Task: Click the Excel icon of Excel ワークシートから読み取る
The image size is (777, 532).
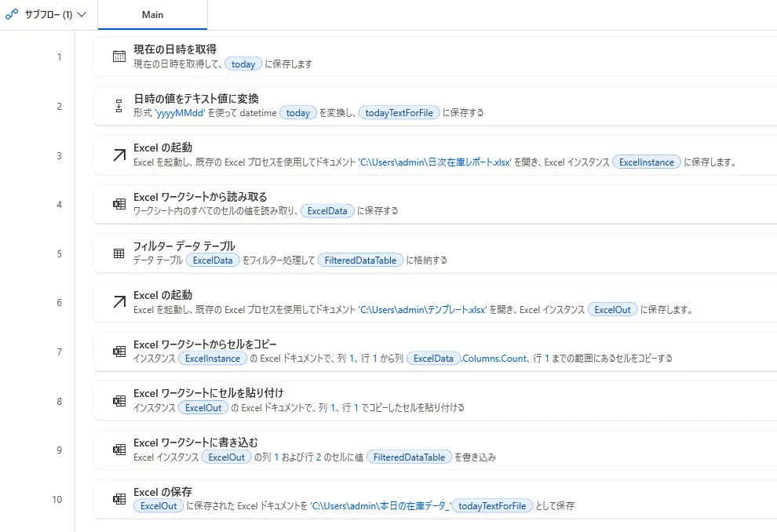Action: point(119,204)
